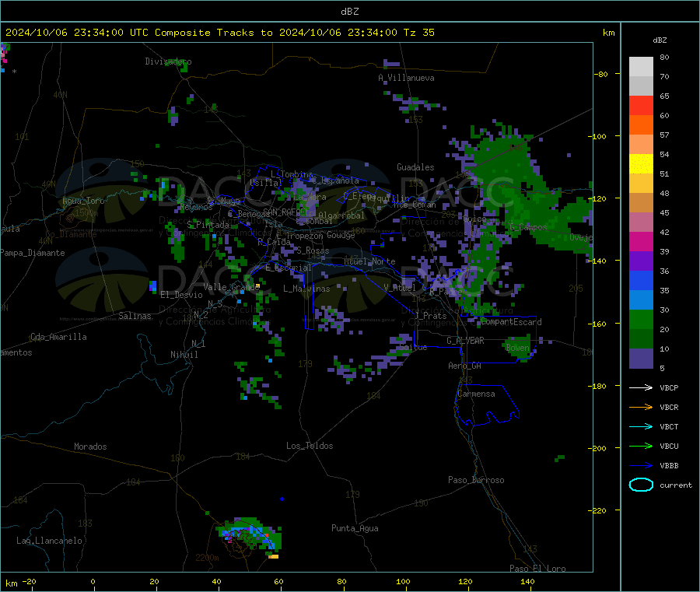Select the light gray 70 dBZ color swatch
700x592 pixels.
point(641,67)
